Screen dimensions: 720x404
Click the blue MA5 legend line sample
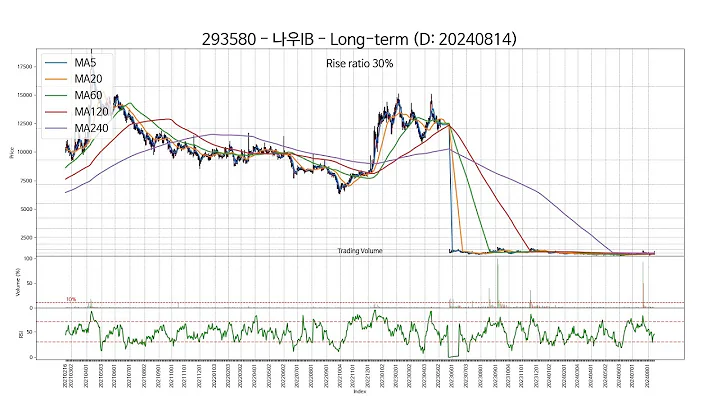click(x=56, y=63)
